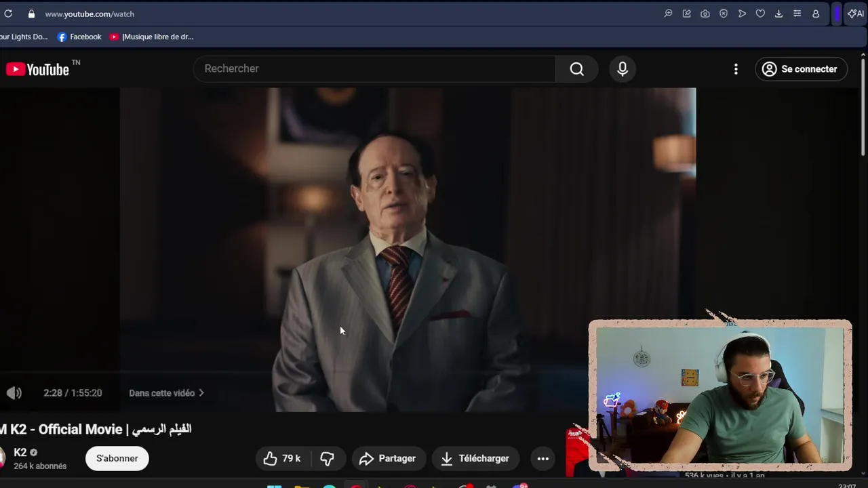Viewport: 868px width, 488px height.
Task: Mute the video with the speaker icon
Action: click(14, 393)
